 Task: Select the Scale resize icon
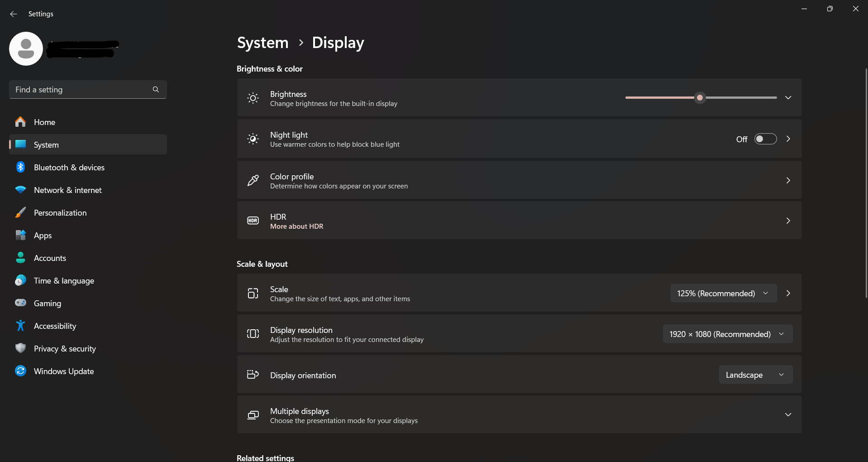(253, 293)
